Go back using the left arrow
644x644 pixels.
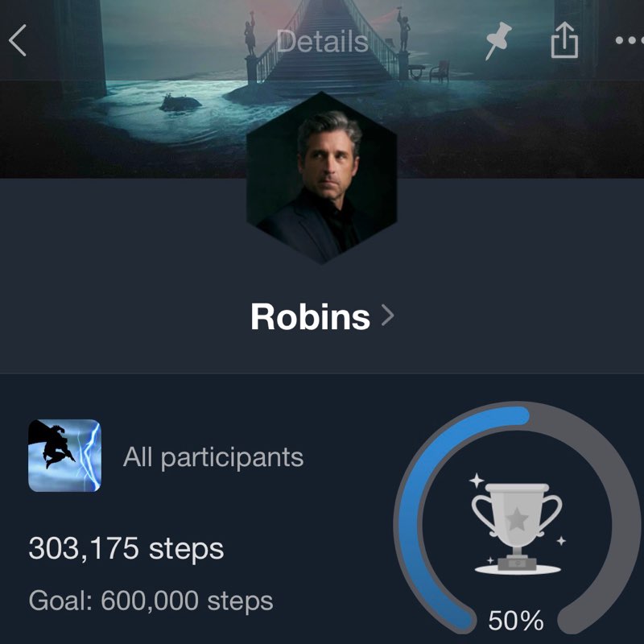coord(18,40)
